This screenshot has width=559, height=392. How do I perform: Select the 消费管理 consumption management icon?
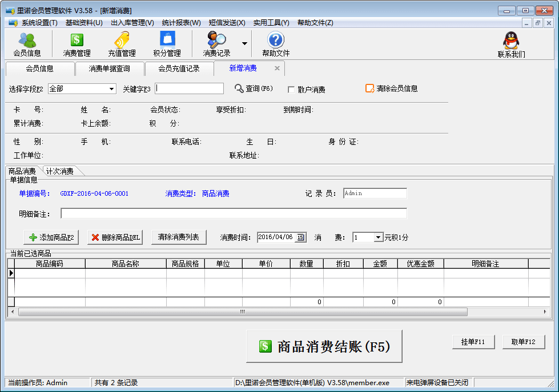pos(76,43)
